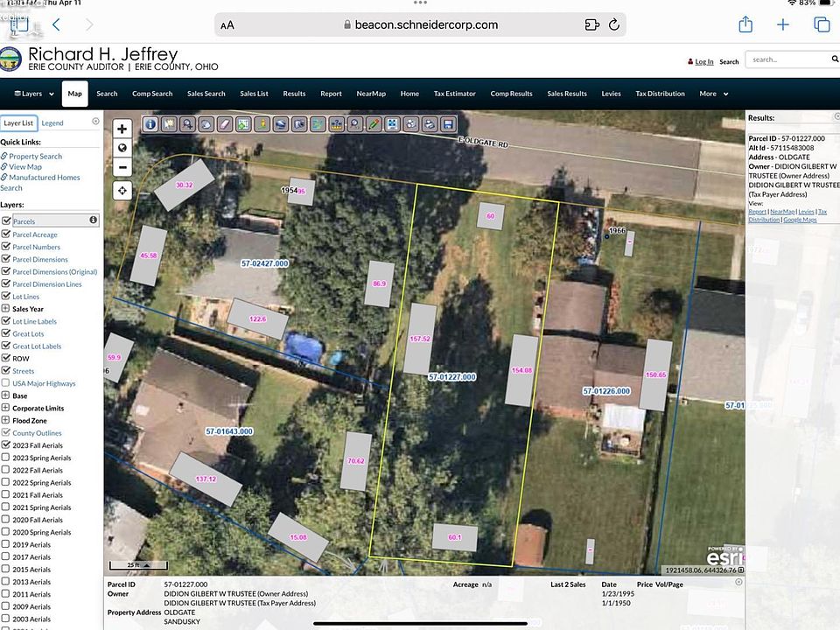
Task: Switch to the Legend tab
Action: pos(52,123)
